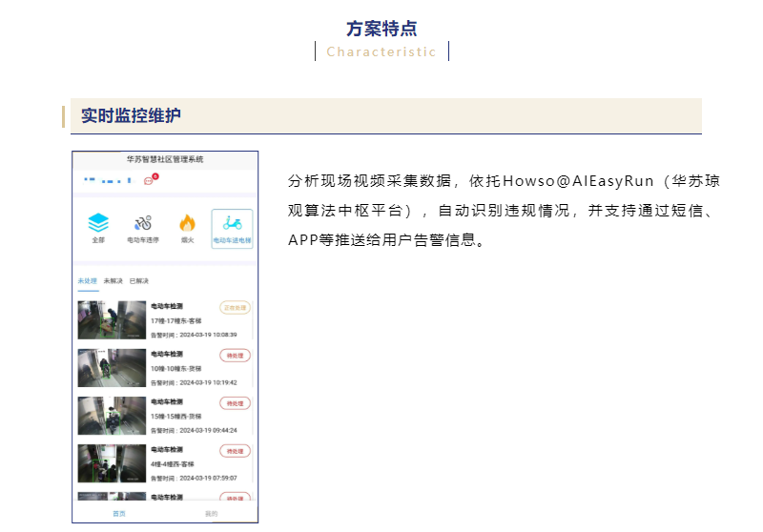Go to 我的 in bottom navigation
763x532 pixels.
211,514
